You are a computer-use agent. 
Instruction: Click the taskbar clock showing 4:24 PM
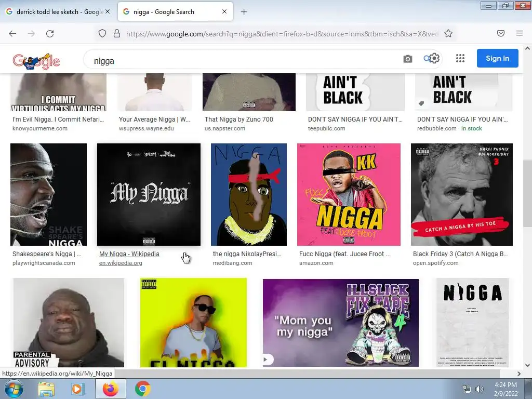(x=506, y=389)
